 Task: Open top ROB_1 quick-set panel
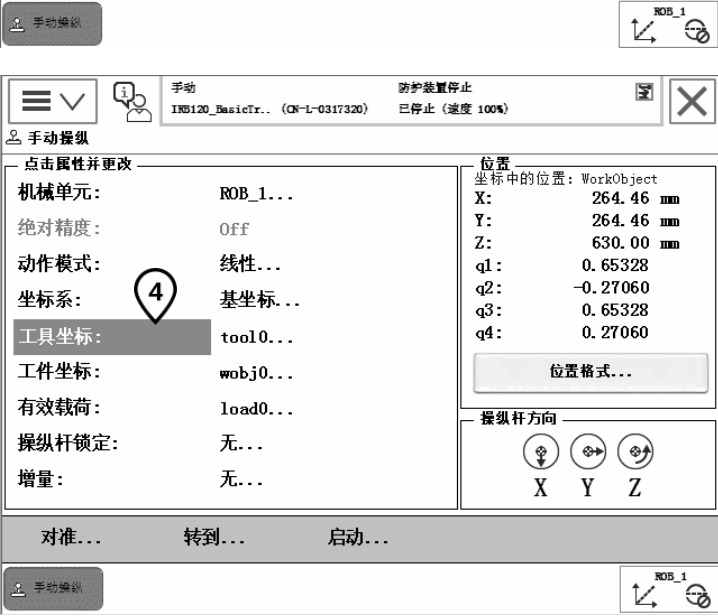pos(668,24)
